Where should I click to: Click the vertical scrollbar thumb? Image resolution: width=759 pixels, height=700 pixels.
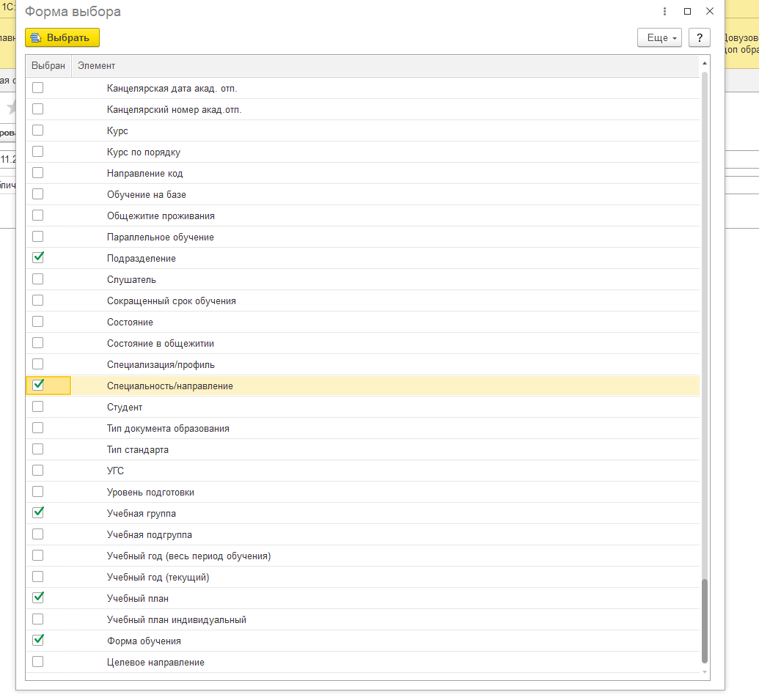pyautogui.click(x=705, y=619)
